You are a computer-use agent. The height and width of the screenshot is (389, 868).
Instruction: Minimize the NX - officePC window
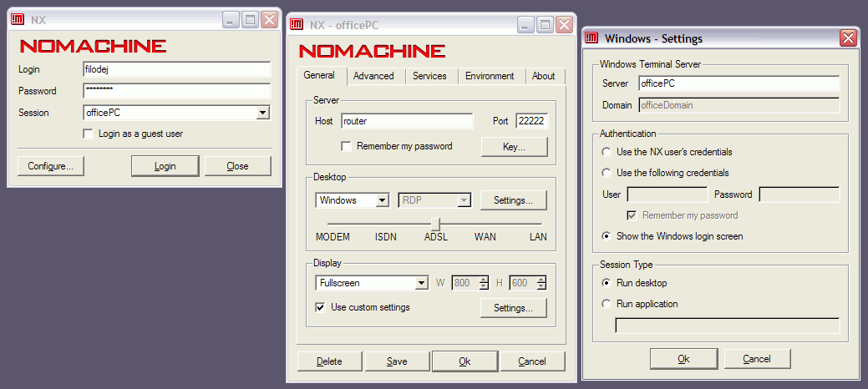(525, 24)
